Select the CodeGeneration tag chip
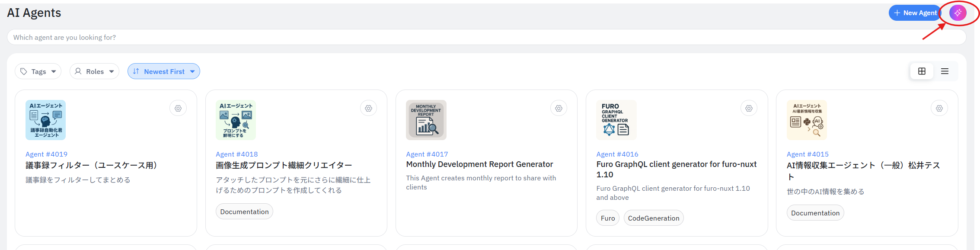This screenshot has height=250, width=980. (653, 218)
